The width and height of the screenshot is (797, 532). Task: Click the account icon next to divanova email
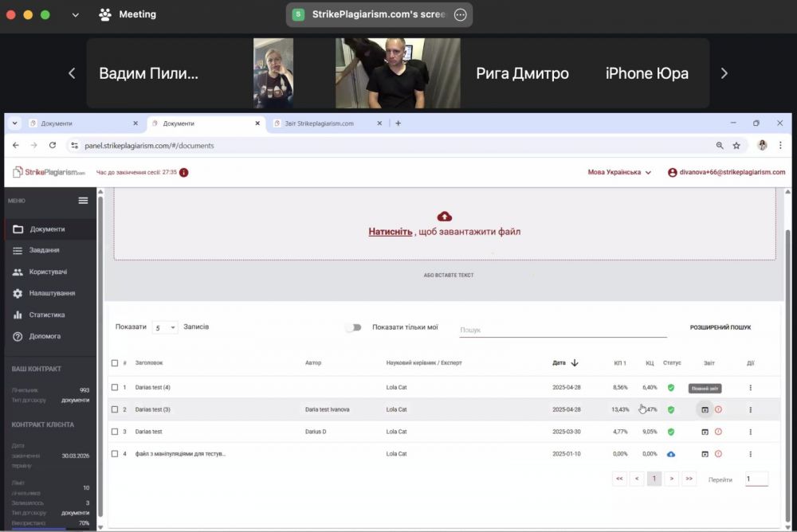coord(672,172)
